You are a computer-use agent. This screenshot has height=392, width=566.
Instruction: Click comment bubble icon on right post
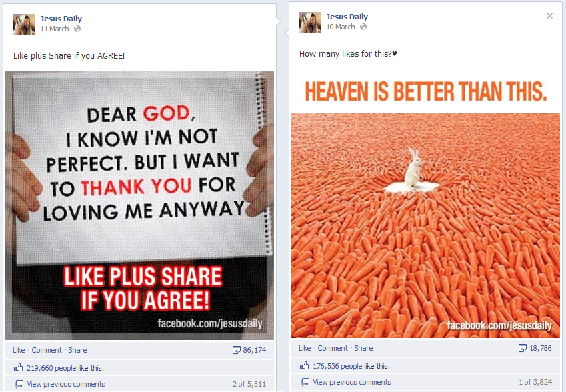coord(305,382)
